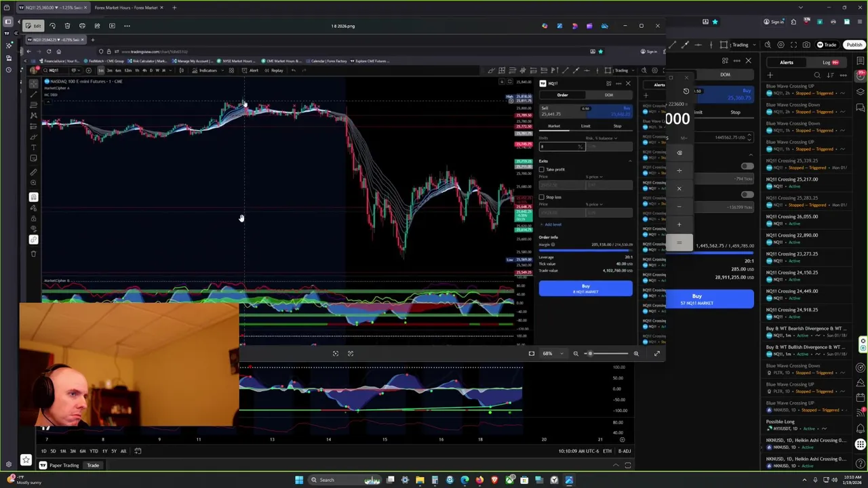The width and height of the screenshot is (868, 488).
Task: Enter full screen with the expand arrows
Action: point(656,353)
